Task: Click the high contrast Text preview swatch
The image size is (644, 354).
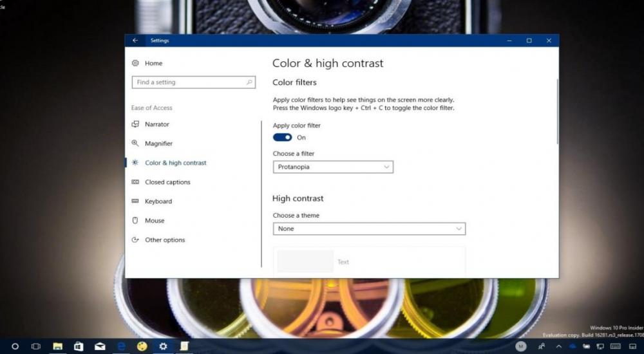Action: click(x=305, y=261)
